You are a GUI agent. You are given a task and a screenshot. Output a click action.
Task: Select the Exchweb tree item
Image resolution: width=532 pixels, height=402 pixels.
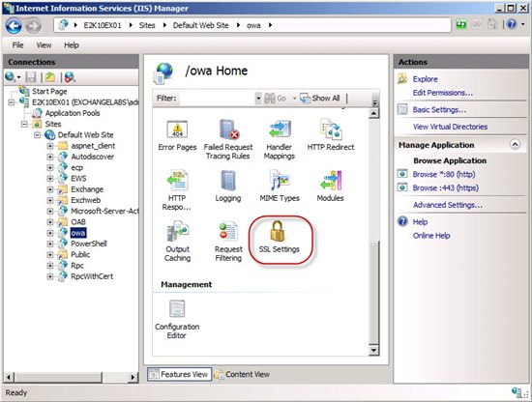(85, 200)
